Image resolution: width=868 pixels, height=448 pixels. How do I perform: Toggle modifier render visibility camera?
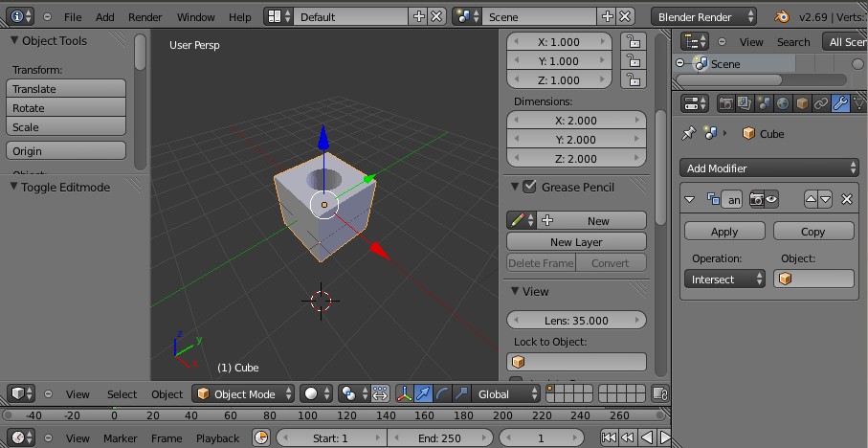(x=757, y=199)
